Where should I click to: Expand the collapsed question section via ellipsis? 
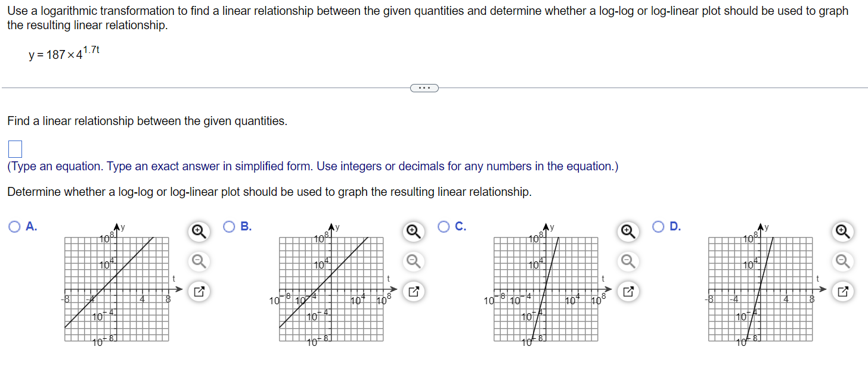[424, 88]
